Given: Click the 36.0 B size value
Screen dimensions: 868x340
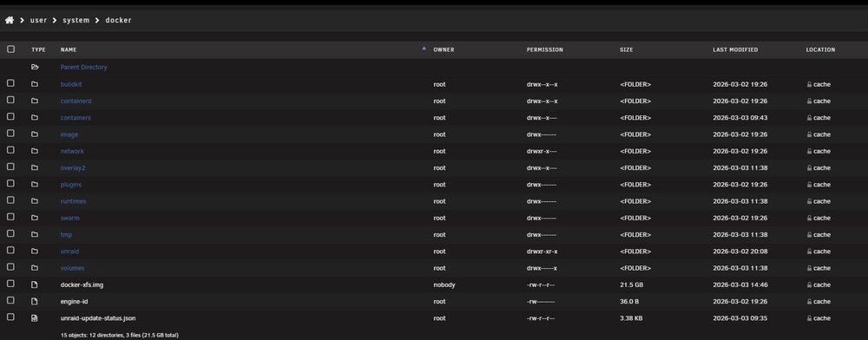Looking at the screenshot, I should 628,301.
